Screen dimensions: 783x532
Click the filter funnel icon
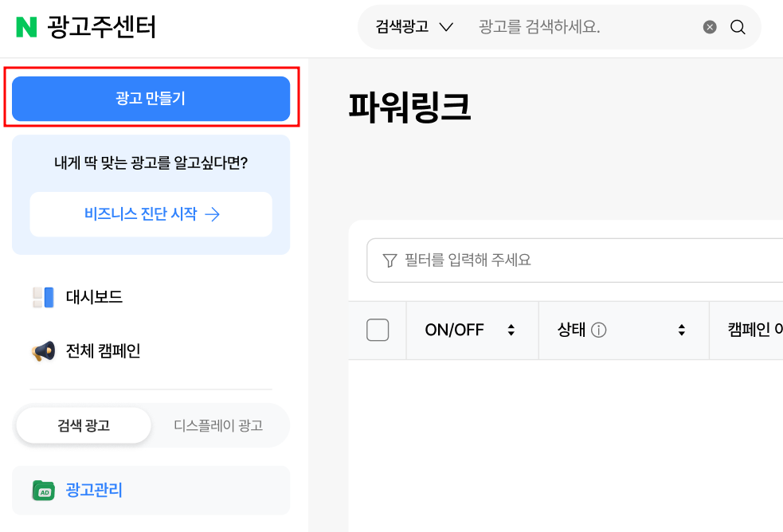click(x=390, y=260)
